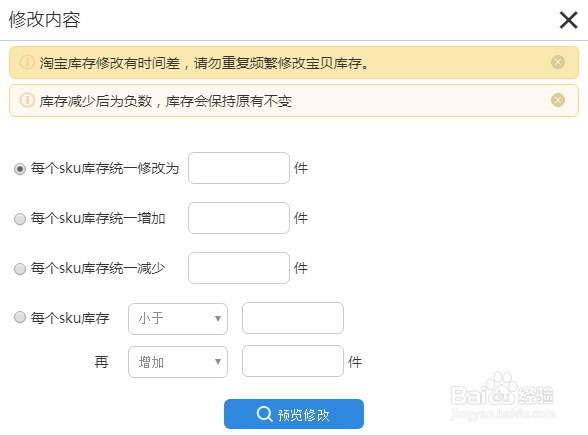Screen dimensions: 588x435
Task: Click the 预览修改 button
Action: point(294,414)
